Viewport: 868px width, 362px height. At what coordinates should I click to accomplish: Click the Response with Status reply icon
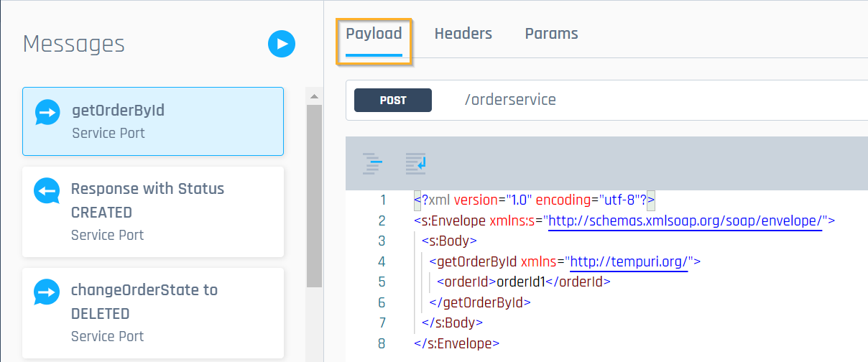[47, 191]
